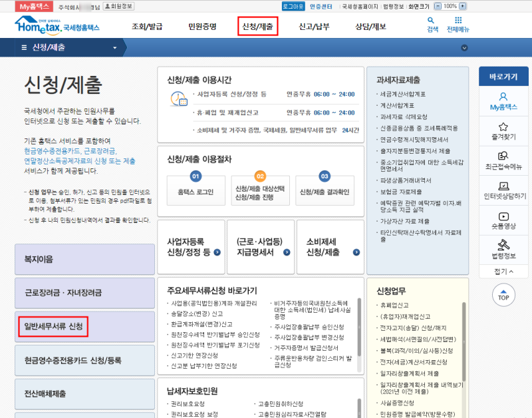Click the hamburger icon on the dark breadcrumb bar
Image resolution: width=532 pixels, height=418 pixels.
(24, 47)
